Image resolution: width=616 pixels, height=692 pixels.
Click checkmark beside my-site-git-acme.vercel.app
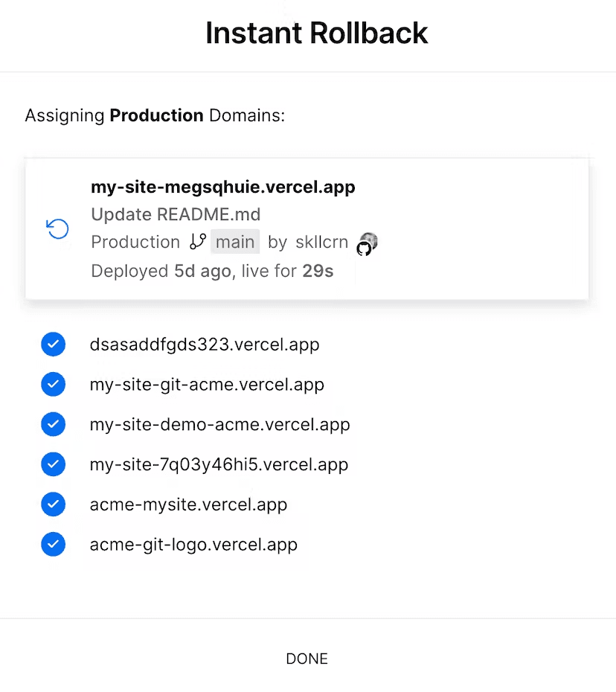pos(53,385)
